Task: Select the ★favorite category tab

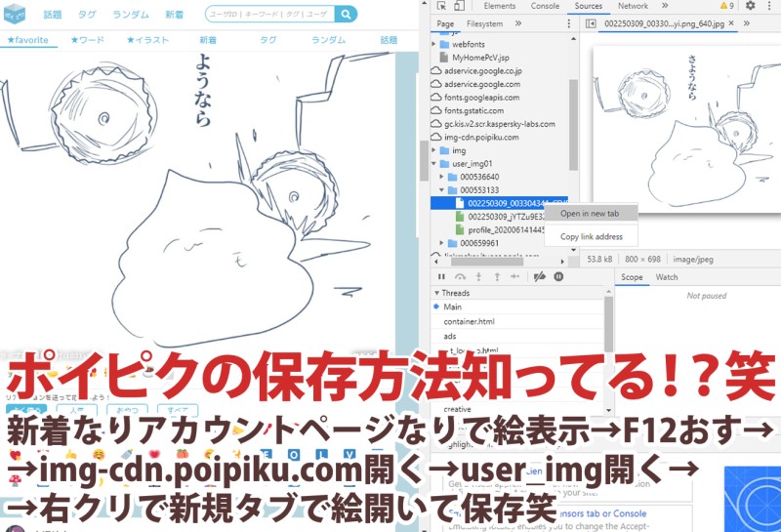Action: (28, 40)
